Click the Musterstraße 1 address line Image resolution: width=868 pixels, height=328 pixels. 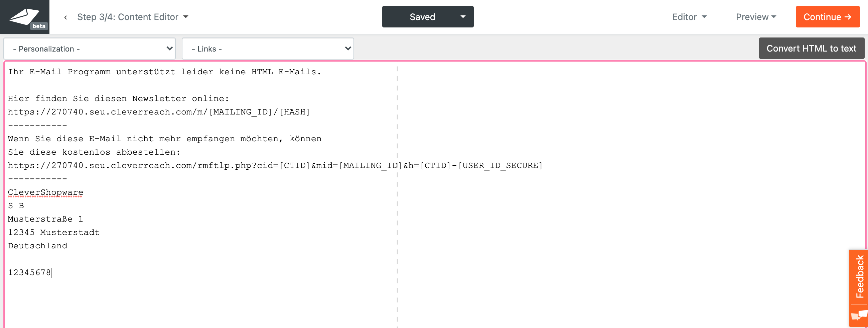pyautogui.click(x=45, y=219)
